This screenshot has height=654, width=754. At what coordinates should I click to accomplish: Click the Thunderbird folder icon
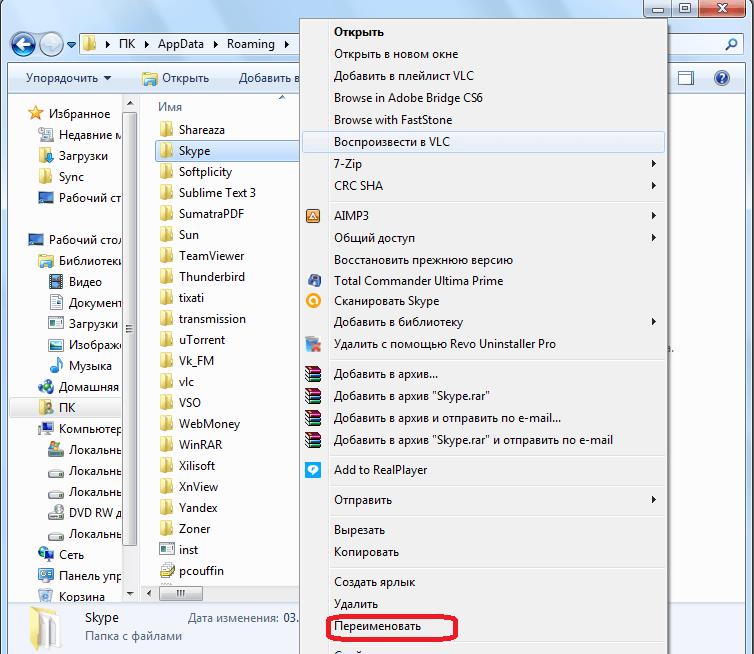[167, 277]
